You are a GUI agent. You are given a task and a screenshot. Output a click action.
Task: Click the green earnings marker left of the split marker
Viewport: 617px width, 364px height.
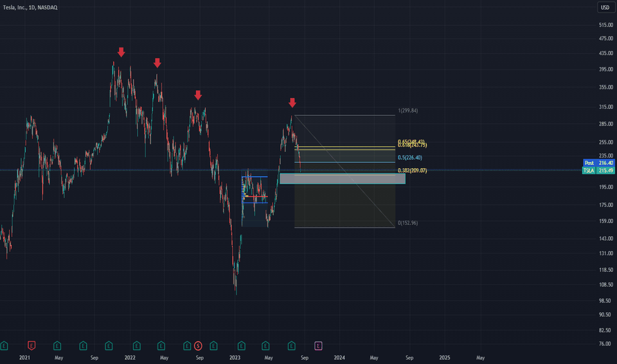tap(187, 346)
